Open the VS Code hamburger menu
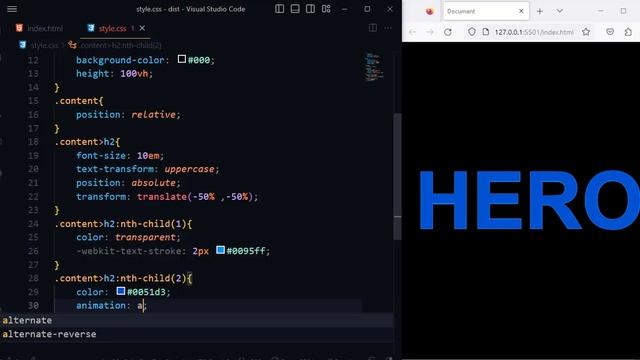640x360 pixels. tap(12, 9)
